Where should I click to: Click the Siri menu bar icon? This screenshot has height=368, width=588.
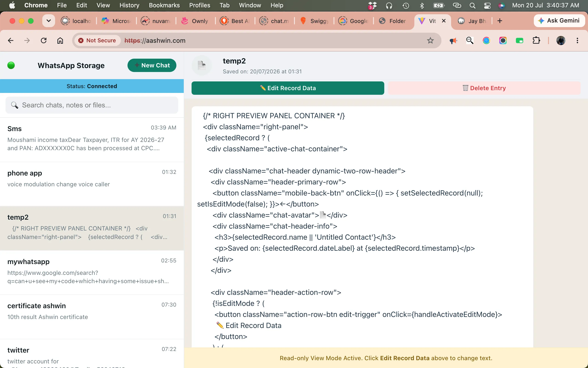[501, 5]
